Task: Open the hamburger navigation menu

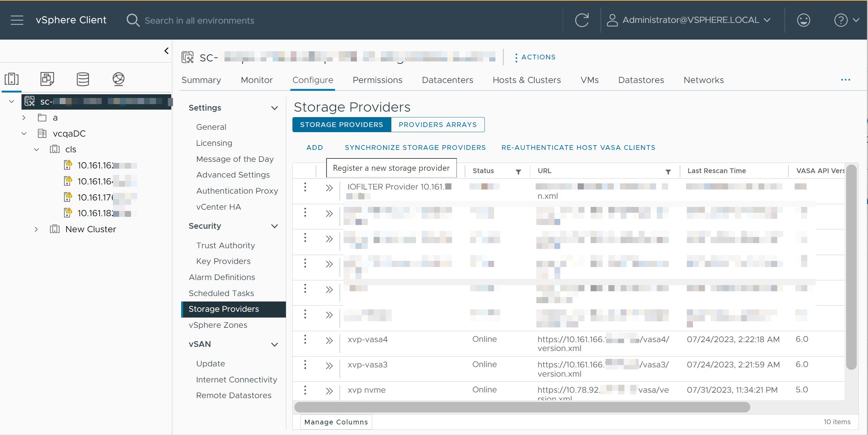Action: point(17,20)
